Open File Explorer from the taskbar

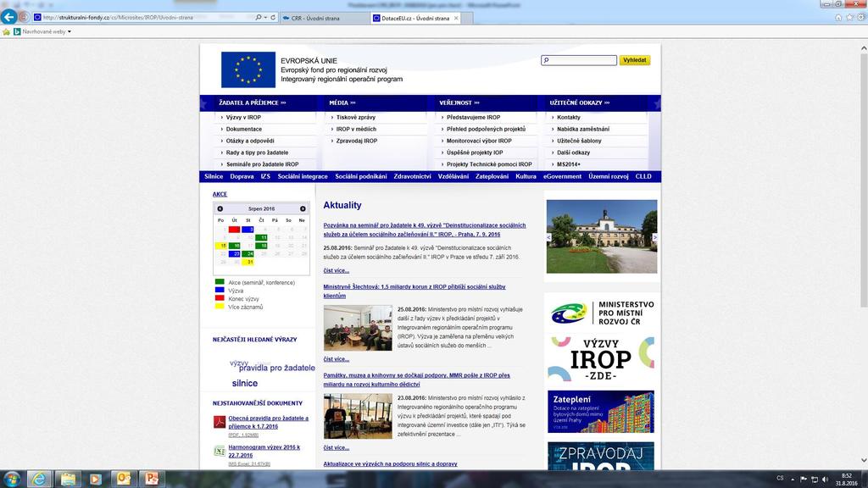[x=68, y=479]
